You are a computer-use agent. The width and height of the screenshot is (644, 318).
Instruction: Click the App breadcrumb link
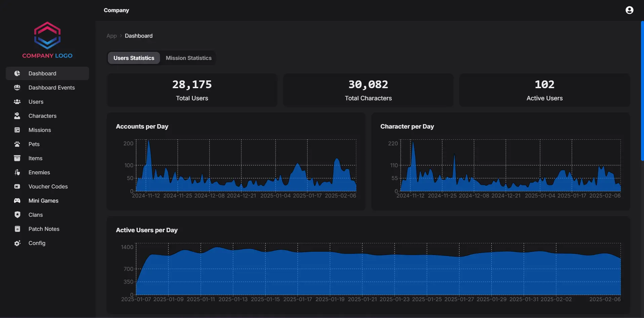[x=112, y=36]
